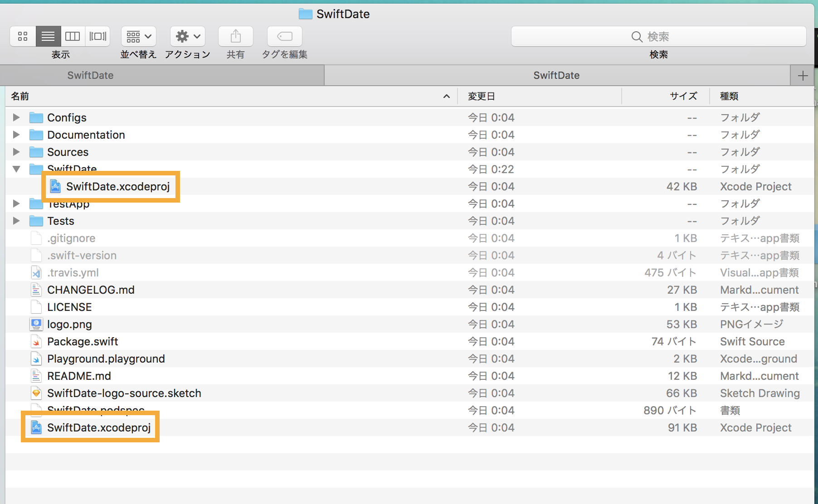818x504 pixels.
Task: Switch to icon grid view
Action: (22, 36)
